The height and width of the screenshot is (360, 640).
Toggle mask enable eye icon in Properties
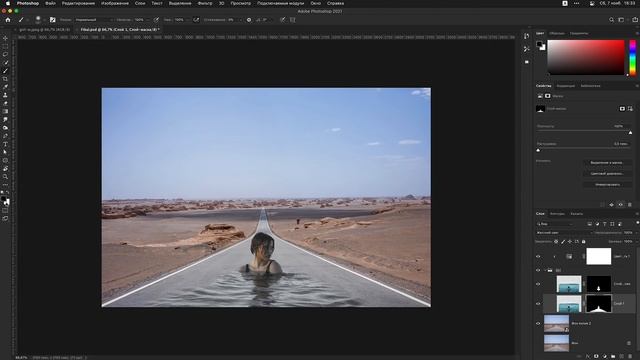point(621,204)
